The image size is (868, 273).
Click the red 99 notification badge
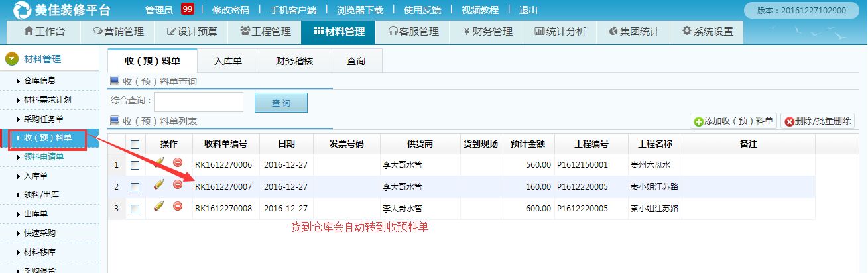(x=187, y=9)
